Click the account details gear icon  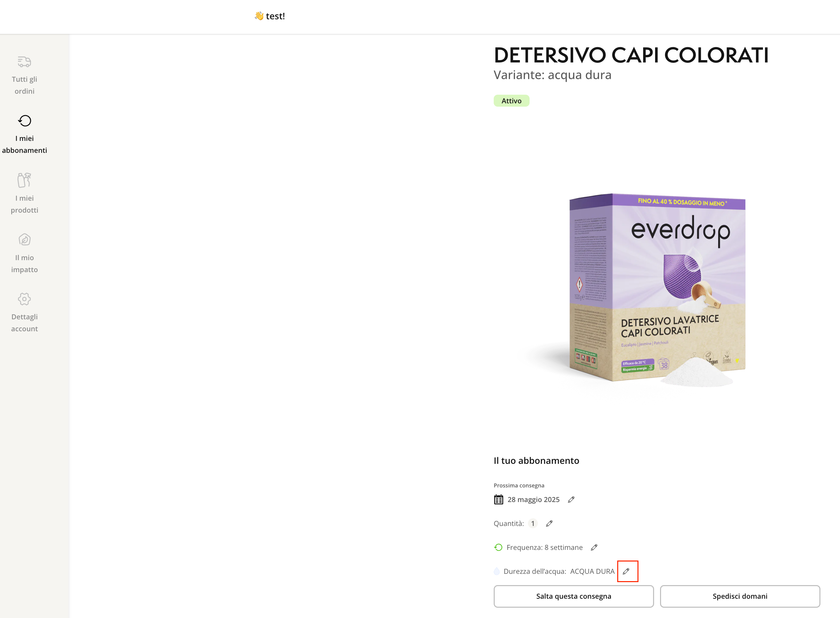[24, 299]
